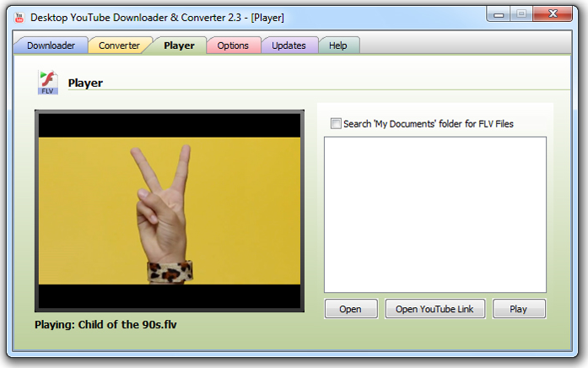Click inside the empty FLV file list
588x368 pixels.
(x=434, y=214)
